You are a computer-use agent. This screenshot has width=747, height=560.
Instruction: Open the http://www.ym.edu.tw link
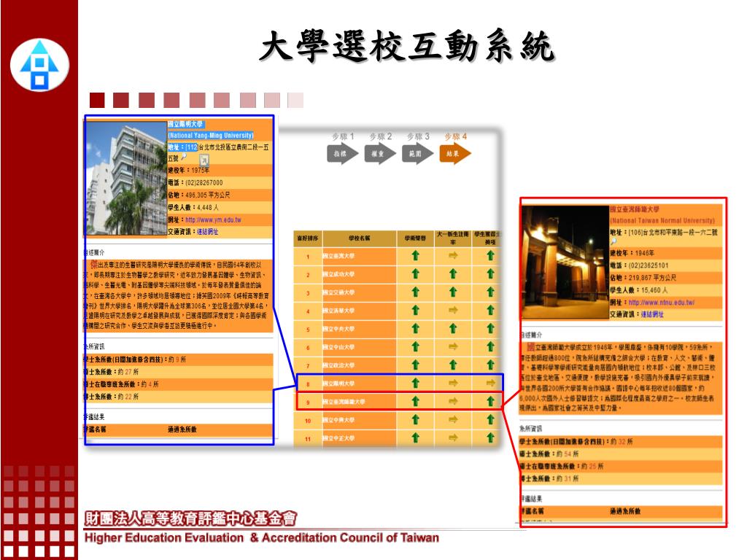coord(213,220)
